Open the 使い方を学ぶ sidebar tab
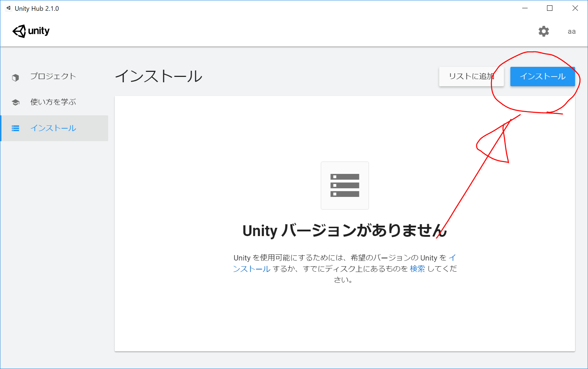588x369 pixels. click(54, 102)
